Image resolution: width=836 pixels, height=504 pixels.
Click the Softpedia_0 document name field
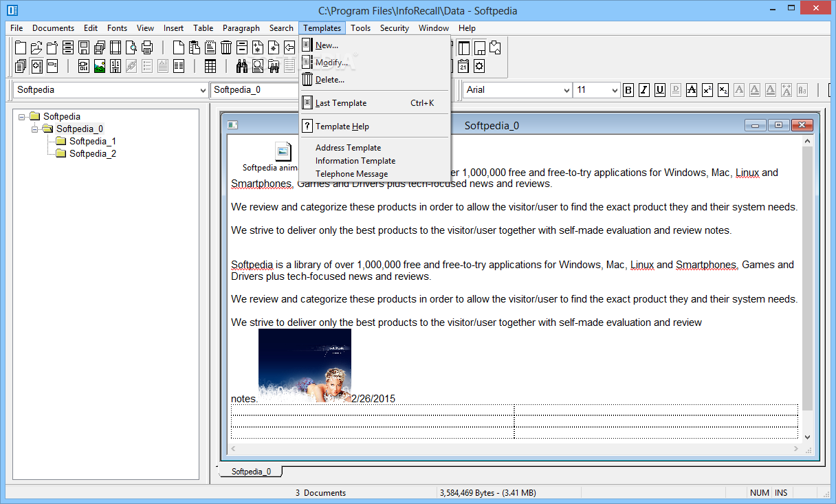(254, 90)
